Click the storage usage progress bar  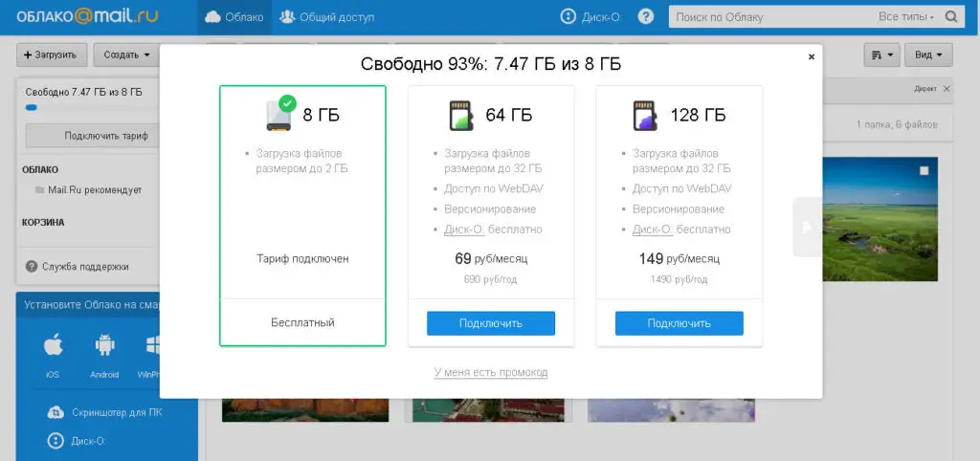84,108
